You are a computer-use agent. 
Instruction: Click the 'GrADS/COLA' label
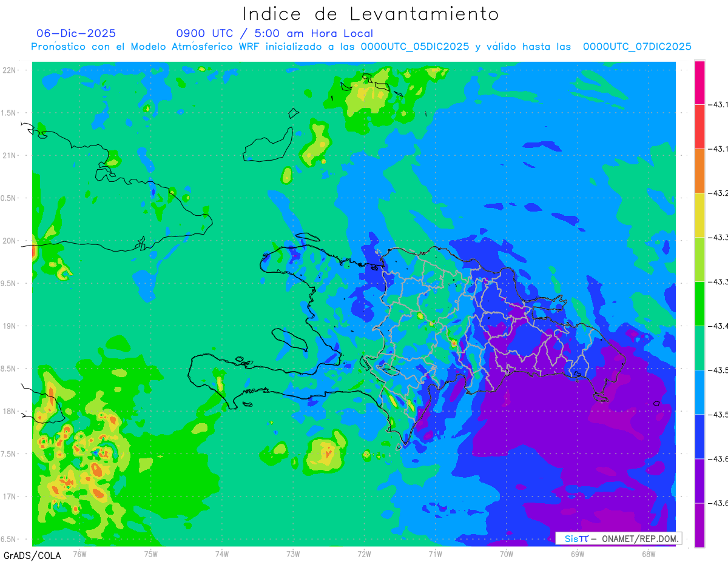(32, 555)
